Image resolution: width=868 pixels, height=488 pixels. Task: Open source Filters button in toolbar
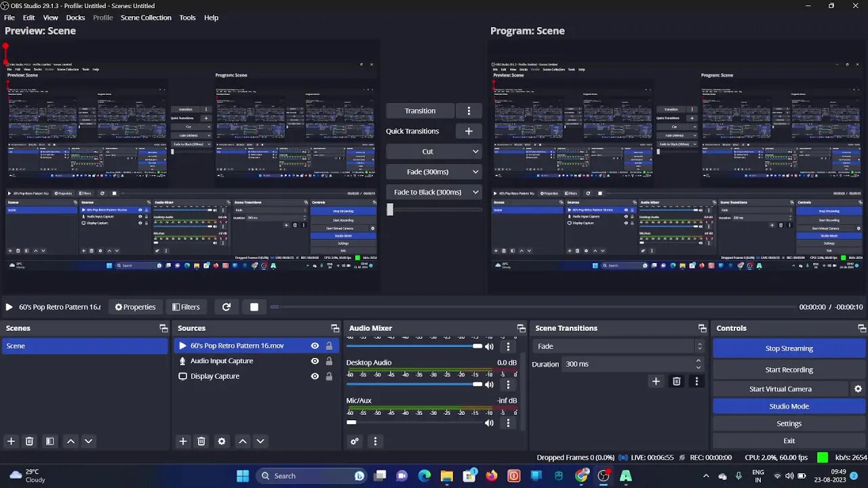point(186,307)
